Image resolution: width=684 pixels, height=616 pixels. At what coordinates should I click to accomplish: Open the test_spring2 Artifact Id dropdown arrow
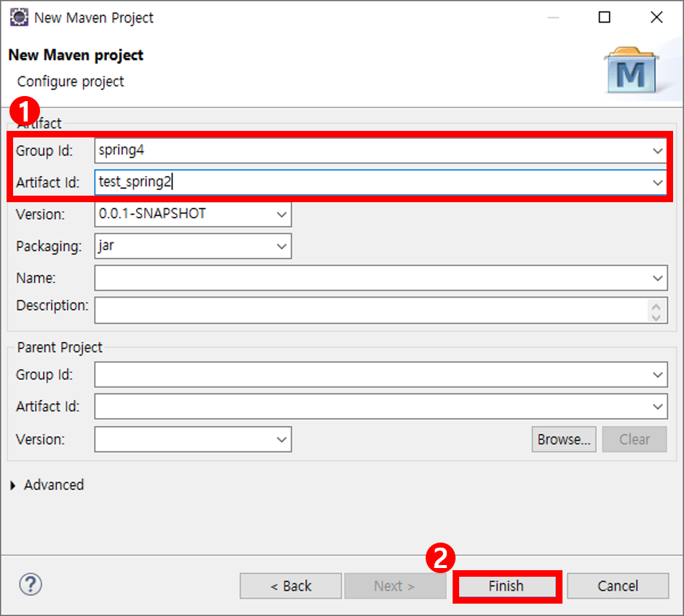[657, 183]
